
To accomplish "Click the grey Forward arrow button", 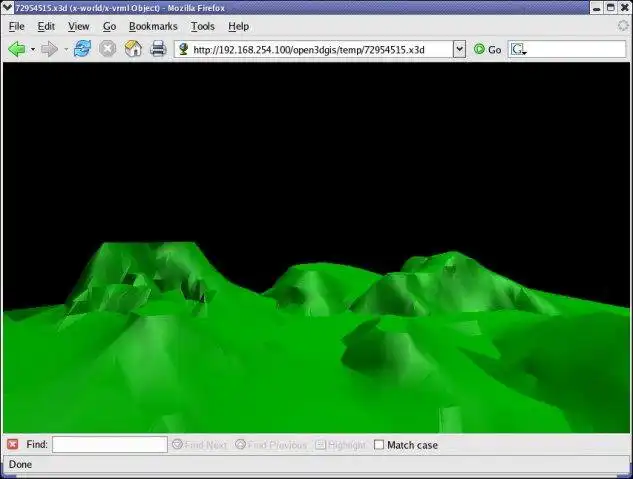I will (49, 49).
